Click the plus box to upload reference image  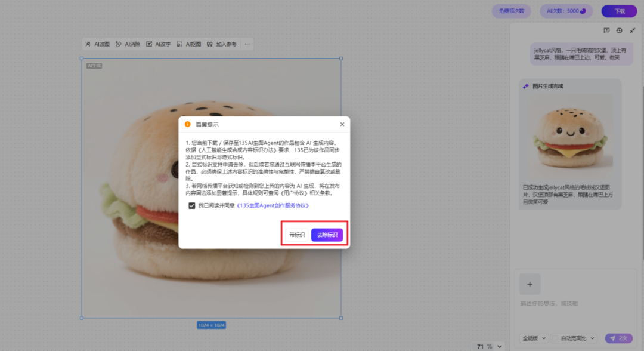click(530, 284)
